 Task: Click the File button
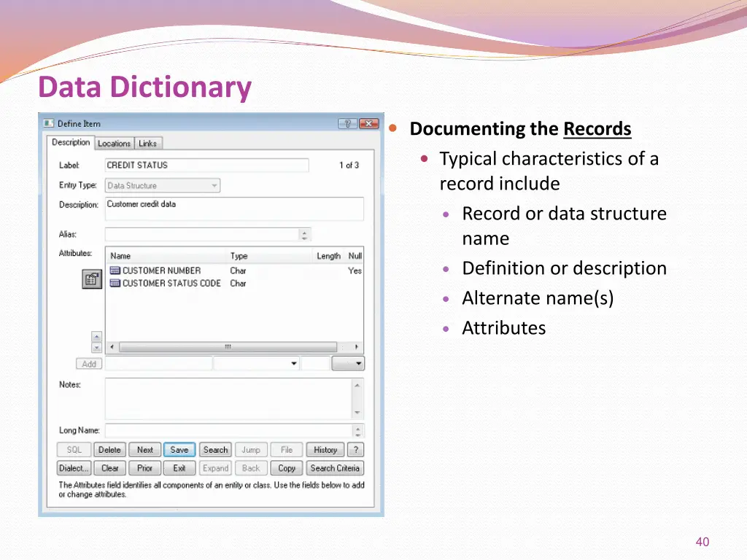click(286, 450)
